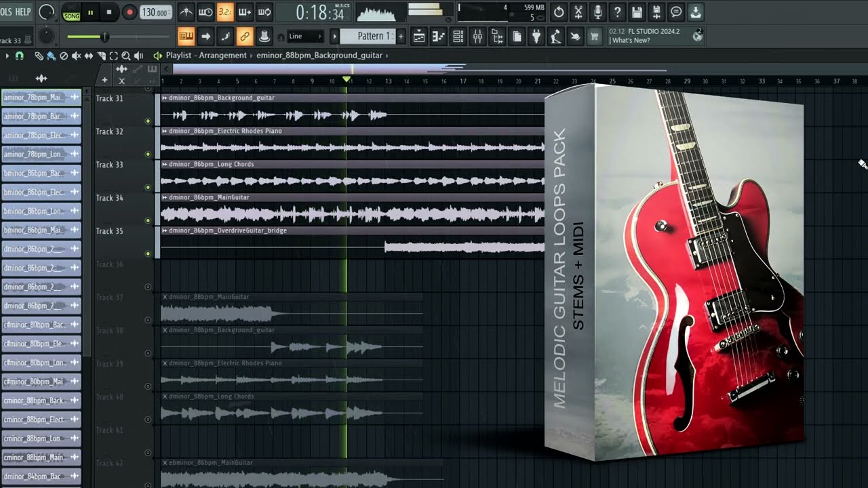Screen dimensions: 868x488
Task: Select the paint brush tool
Action: 51,56
